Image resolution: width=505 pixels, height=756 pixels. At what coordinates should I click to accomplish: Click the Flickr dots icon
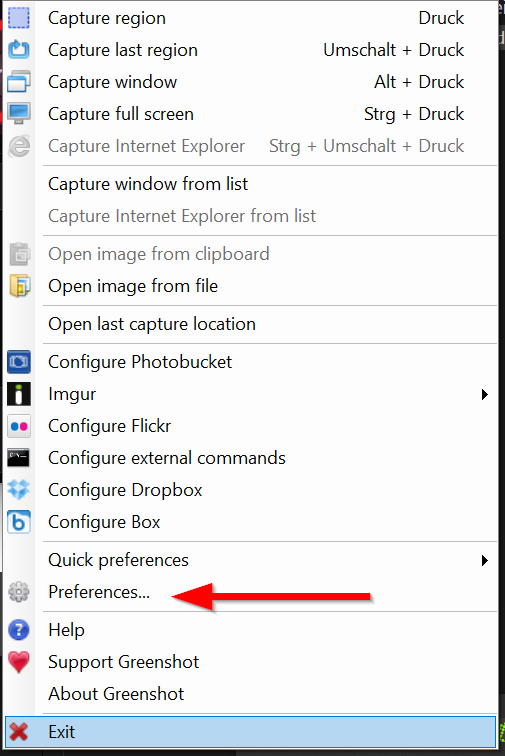pyautogui.click(x=19, y=426)
